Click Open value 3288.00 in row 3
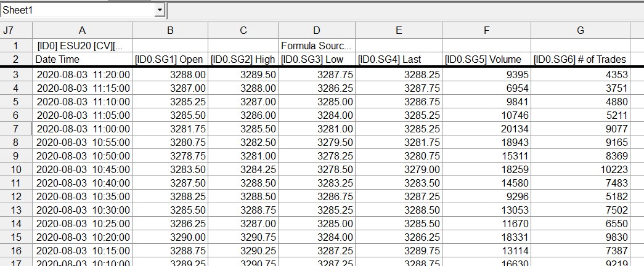The image size is (644, 266). [x=170, y=75]
